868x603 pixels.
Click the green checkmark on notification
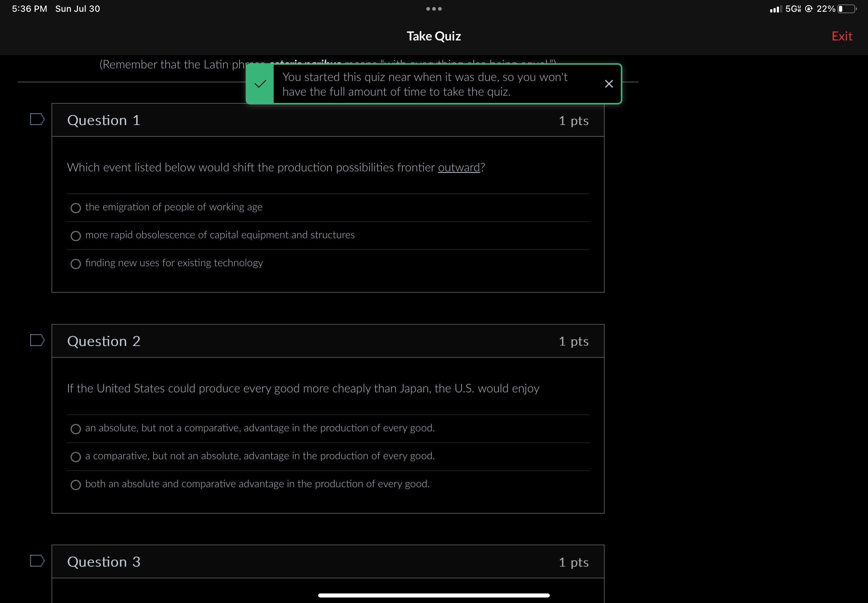coord(260,84)
